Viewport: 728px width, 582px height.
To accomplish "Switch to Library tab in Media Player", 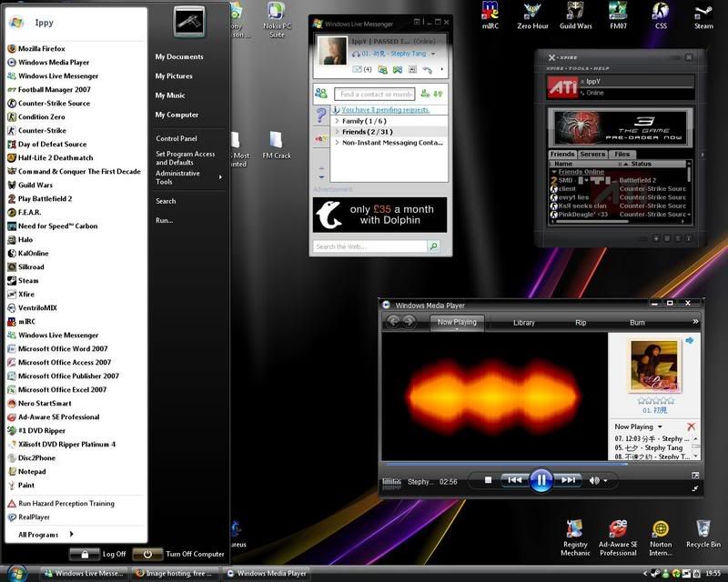I will tap(524, 323).
